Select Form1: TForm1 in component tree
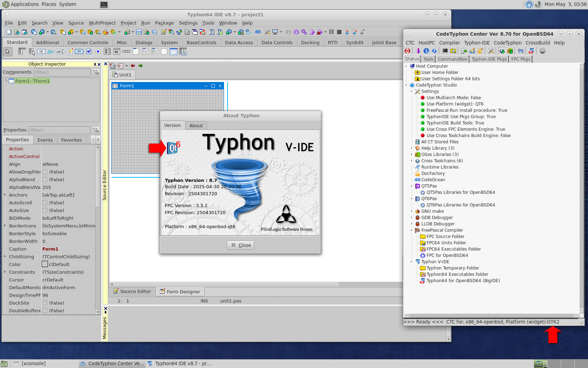This screenshot has height=368, width=588. click(x=32, y=81)
